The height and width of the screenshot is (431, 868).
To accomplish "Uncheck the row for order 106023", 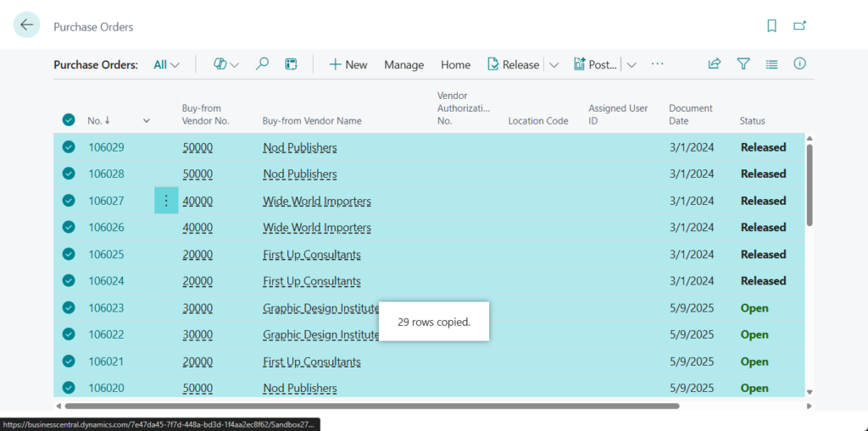I will 69,308.
